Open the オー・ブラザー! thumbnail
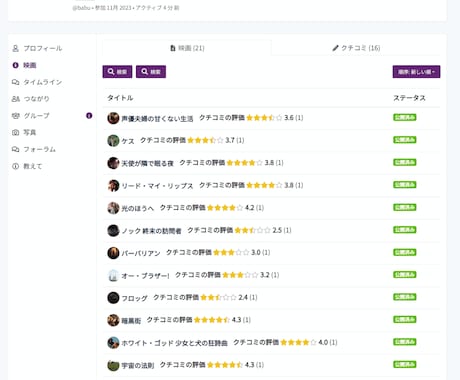 pos(113,275)
